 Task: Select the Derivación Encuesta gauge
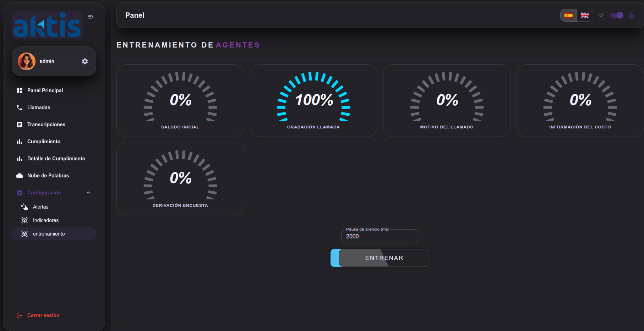coord(180,175)
